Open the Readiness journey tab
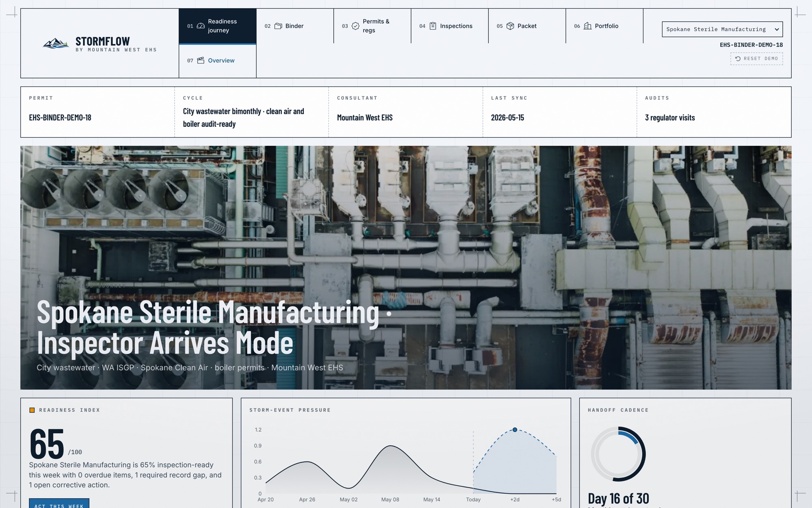 (218, 26)
